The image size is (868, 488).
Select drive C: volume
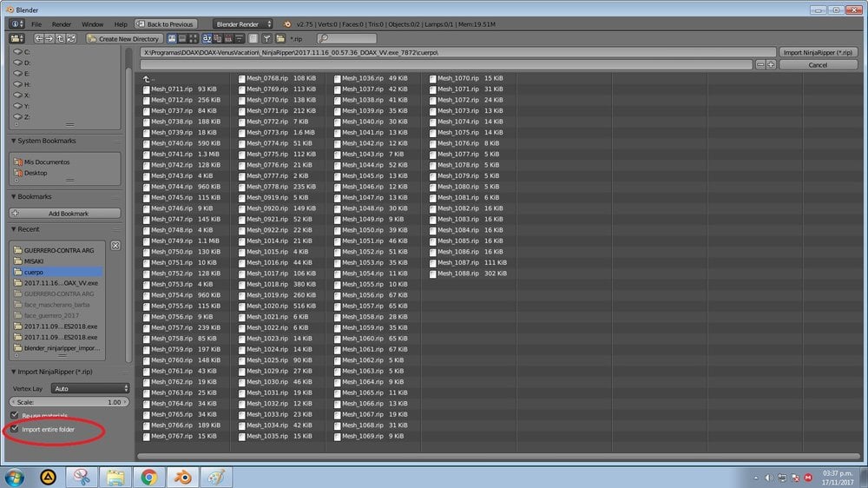(x=23, y=52)
